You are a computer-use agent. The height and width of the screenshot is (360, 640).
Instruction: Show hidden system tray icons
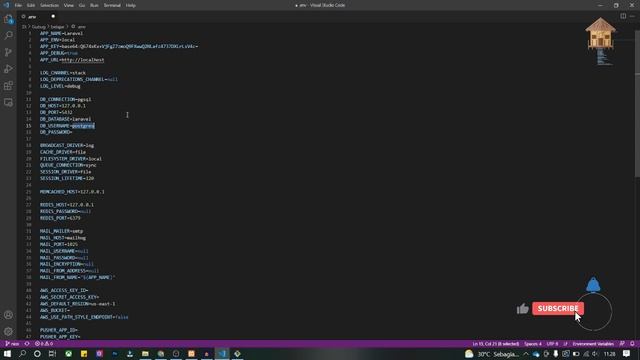[526, 354]
